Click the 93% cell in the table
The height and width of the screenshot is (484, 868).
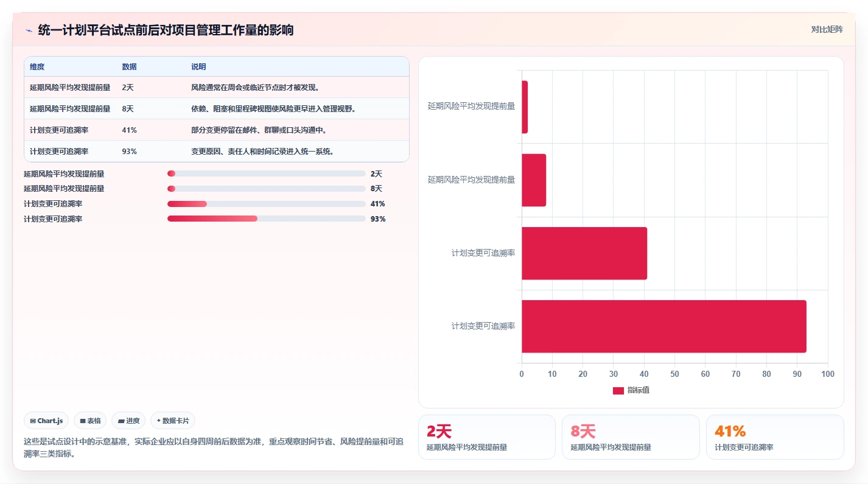click(x=129, y=152)
